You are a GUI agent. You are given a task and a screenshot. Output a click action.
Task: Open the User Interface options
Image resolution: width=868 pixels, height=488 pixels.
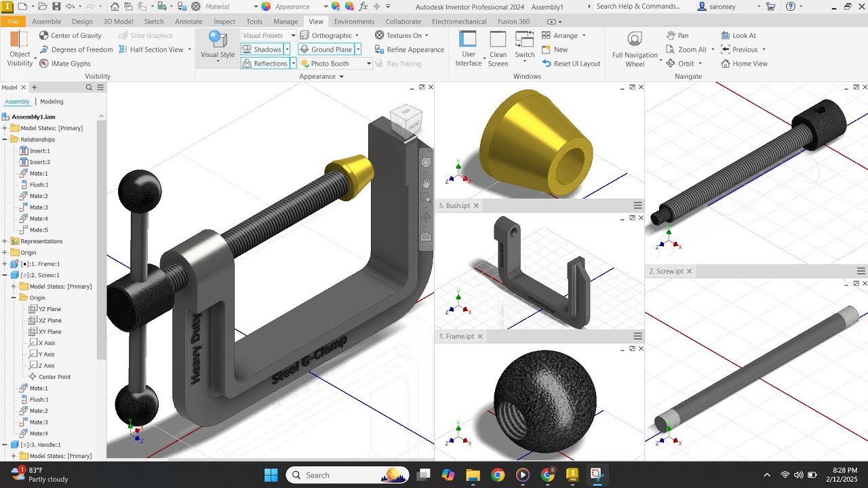(x=469, y=49)
